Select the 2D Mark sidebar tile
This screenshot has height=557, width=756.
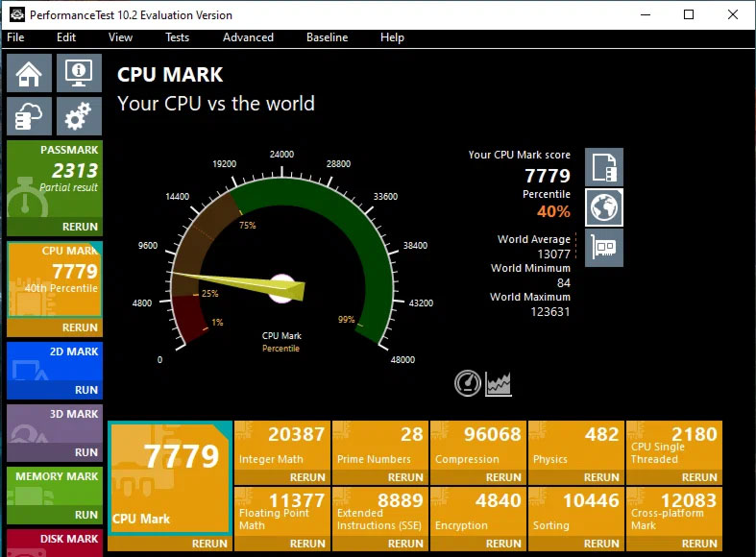(x=55, y=361)
